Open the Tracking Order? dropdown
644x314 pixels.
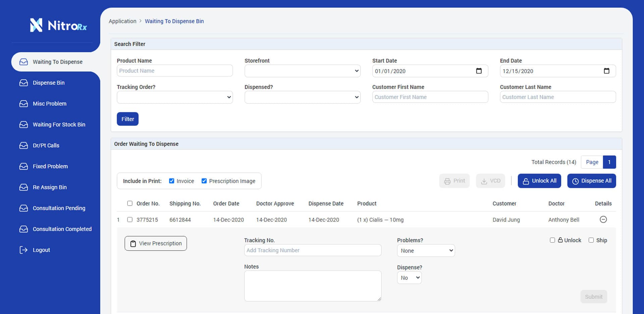tap(175, 97)
